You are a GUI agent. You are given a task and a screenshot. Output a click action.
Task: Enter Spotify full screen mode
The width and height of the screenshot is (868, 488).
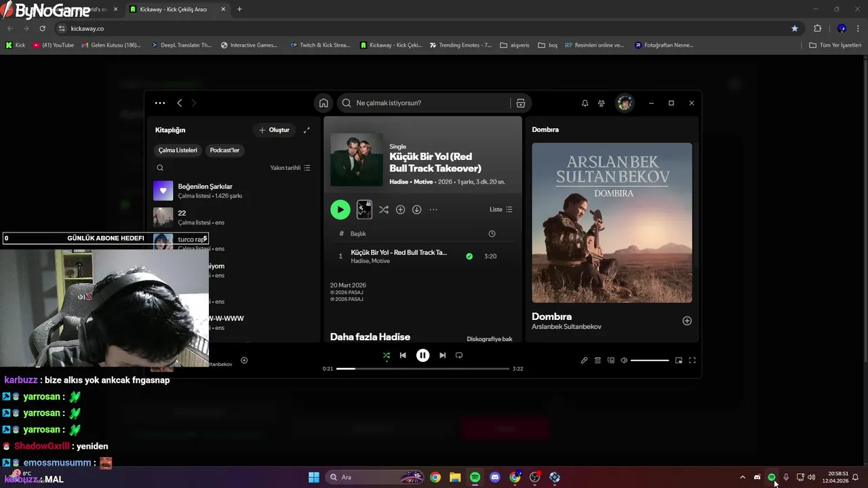point(692,361)
